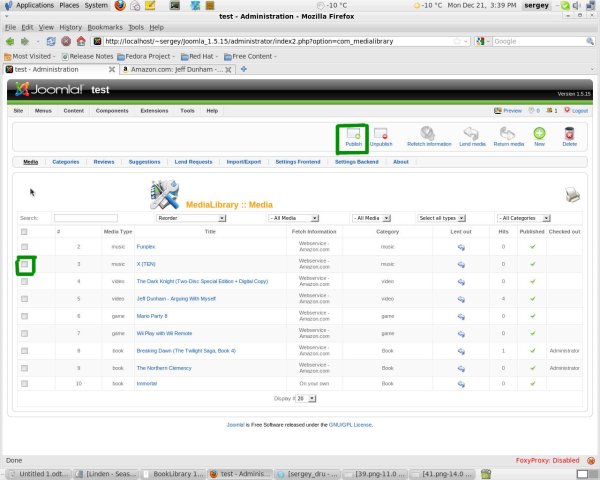Check the select-all checkbox in table header
The image size is (600, 480).
pyautogui.click(x=24, y=232)
